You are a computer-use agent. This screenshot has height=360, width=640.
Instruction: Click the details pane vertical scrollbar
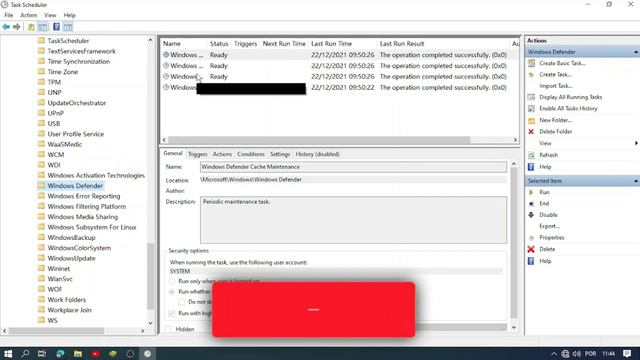[513, 243]
